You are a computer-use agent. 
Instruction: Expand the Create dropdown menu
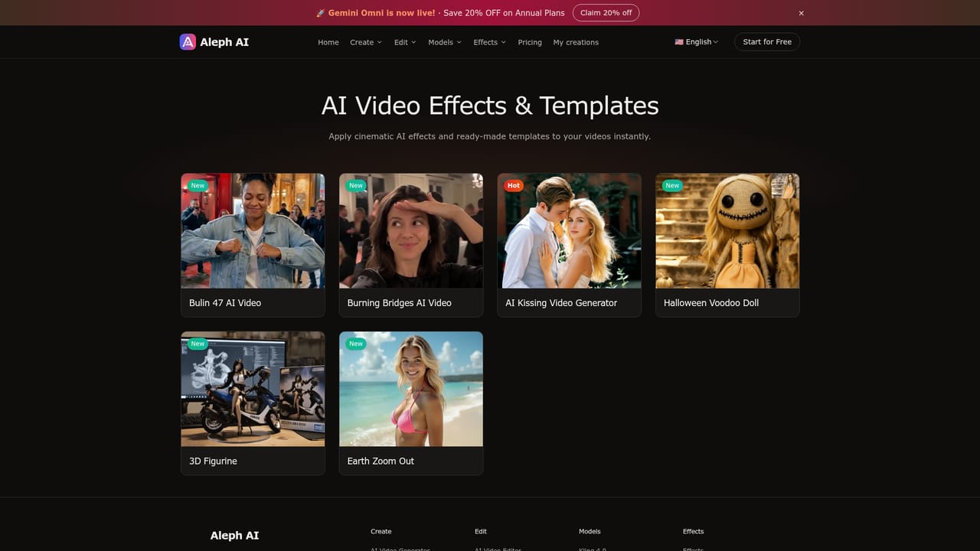click(366, 42)
